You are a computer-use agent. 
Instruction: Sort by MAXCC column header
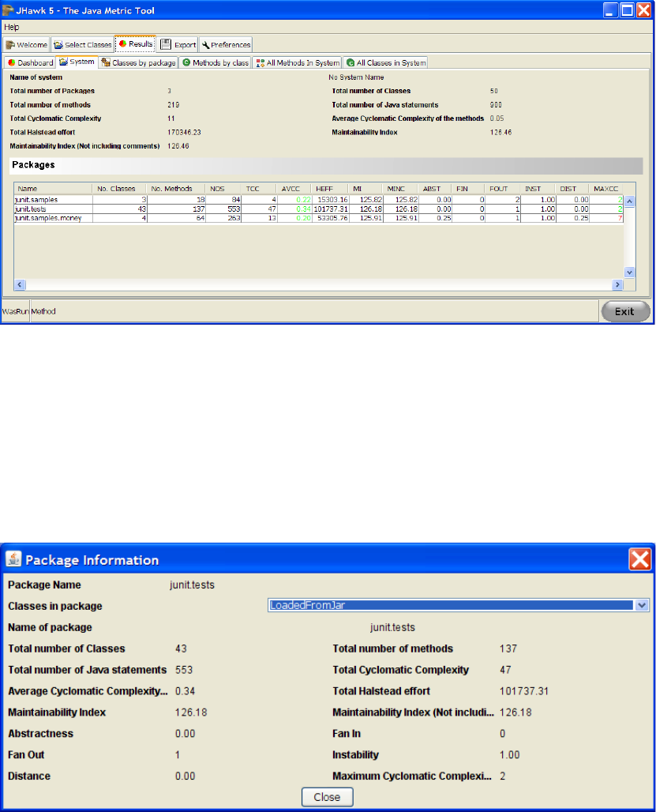(x=605, y=189)
